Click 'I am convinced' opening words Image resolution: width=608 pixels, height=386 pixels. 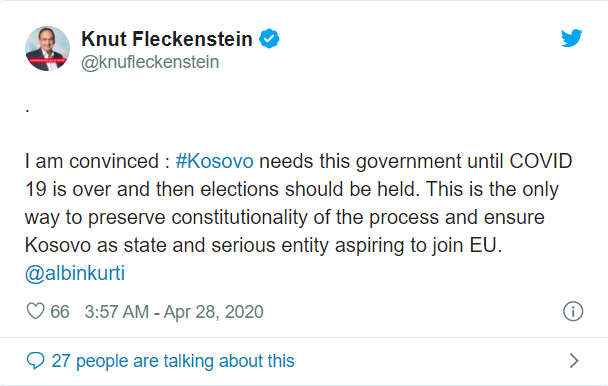click(92, 161)
